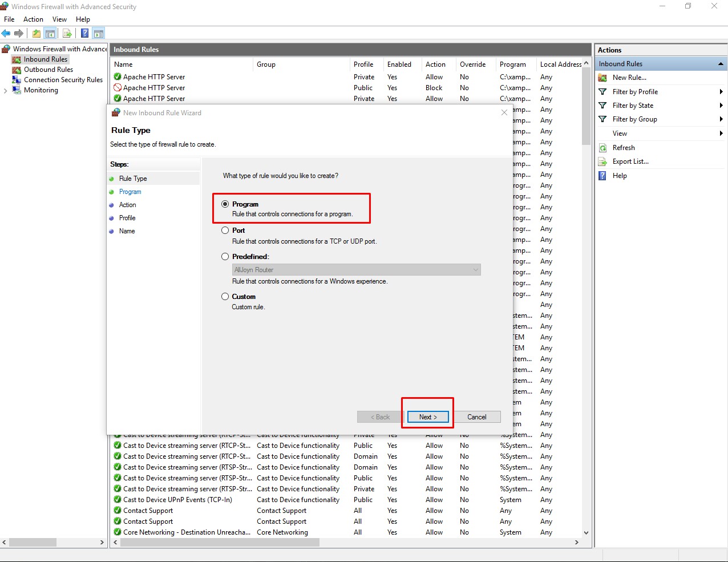The width and height of the screenshot is (728, 562).
Task: Click the Override column header
Action: 472,64
